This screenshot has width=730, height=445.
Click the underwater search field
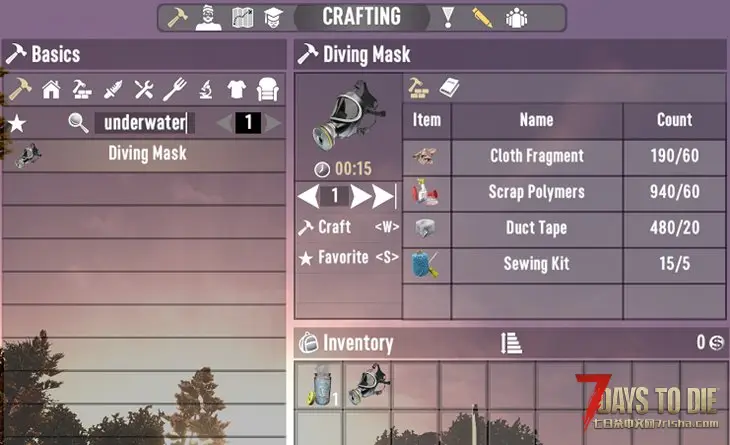click(145, 123)
